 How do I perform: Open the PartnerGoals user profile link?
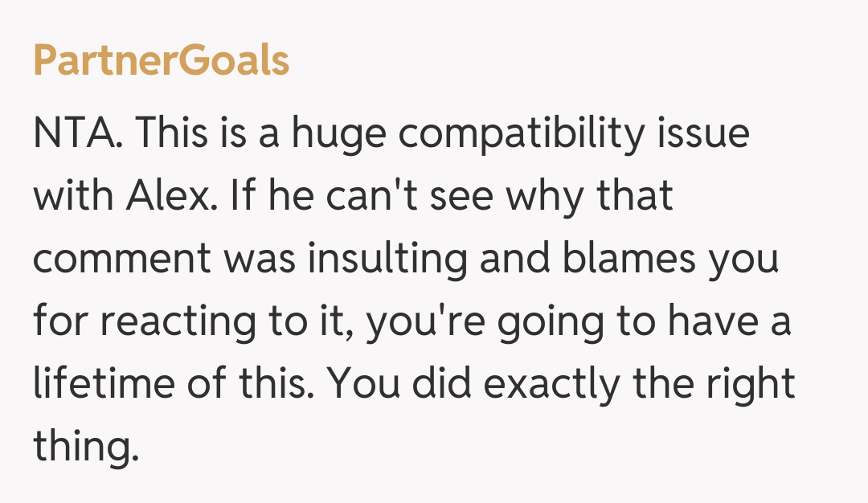[x=161, y=62]
